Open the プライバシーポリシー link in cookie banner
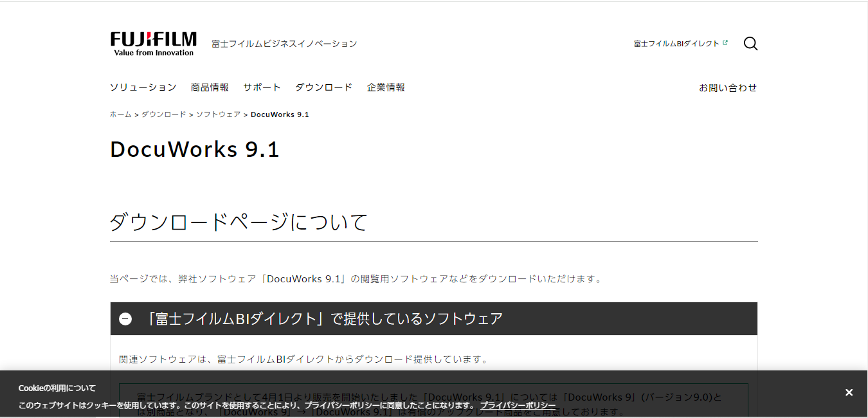The width and height of the screenshot is (868, 418). [518, 406]
